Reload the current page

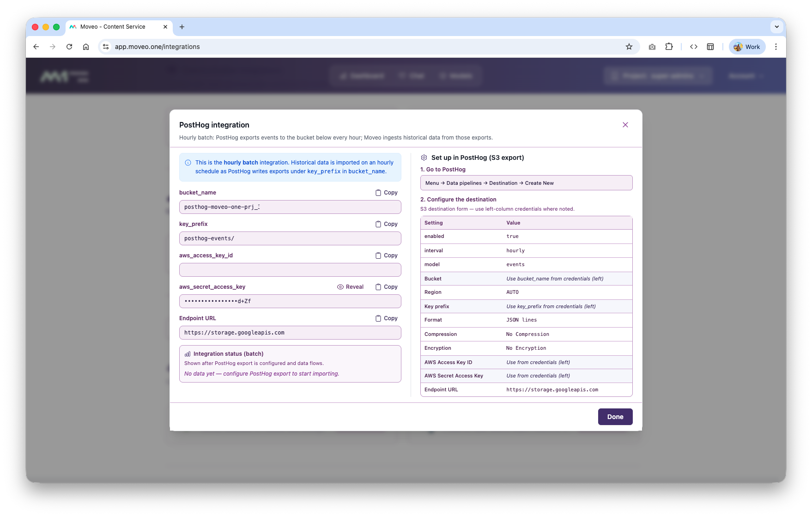coord(69,47)
